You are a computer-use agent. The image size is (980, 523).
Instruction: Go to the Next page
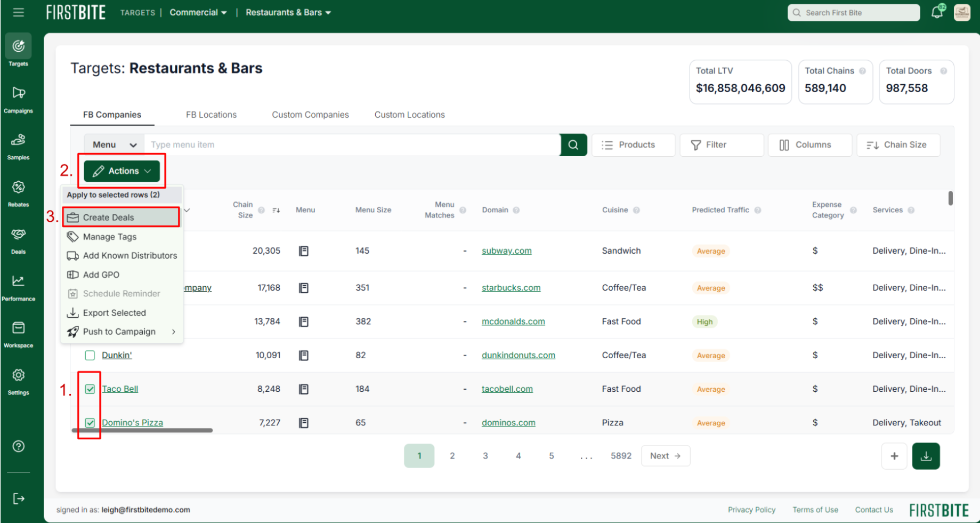tap(666, 456)
